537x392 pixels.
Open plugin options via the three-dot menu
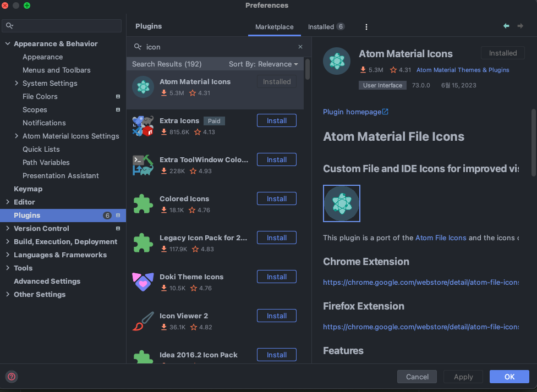click(366, 27)
